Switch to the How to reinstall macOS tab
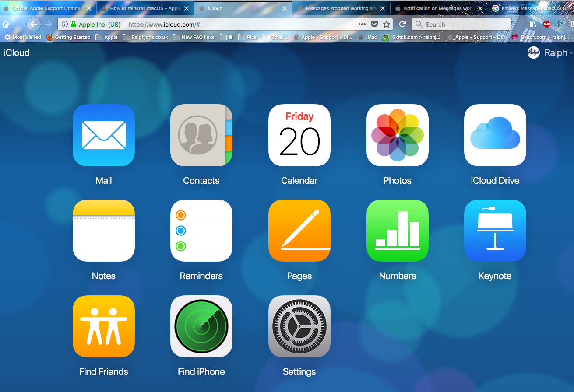The height and width of the screenshot is (392, 574). click(x=145, y=8)
